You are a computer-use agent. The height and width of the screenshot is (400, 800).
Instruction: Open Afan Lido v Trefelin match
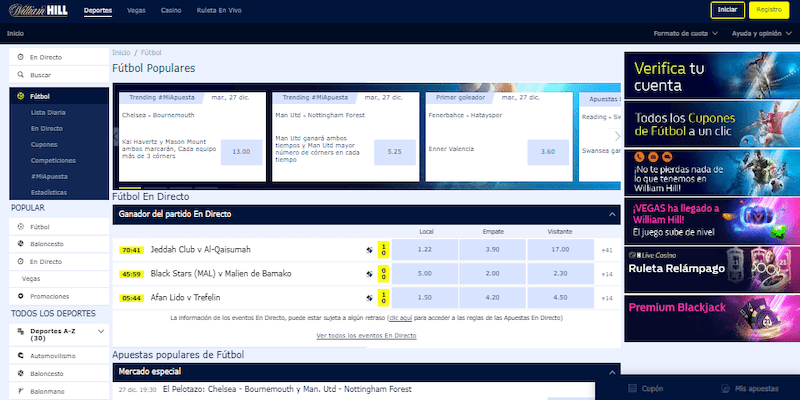185,297
